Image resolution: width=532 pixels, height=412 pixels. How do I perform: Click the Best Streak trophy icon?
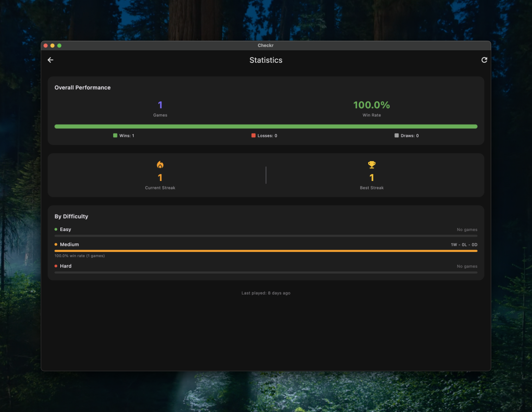click(372, 165)
